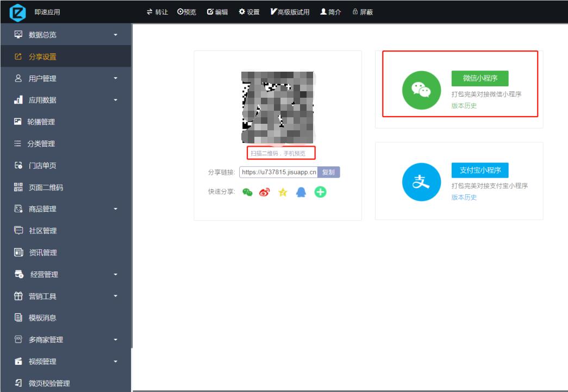Share to QQ Zone via the star icon
Screen dimensions: 568x392
coord(283,192)
